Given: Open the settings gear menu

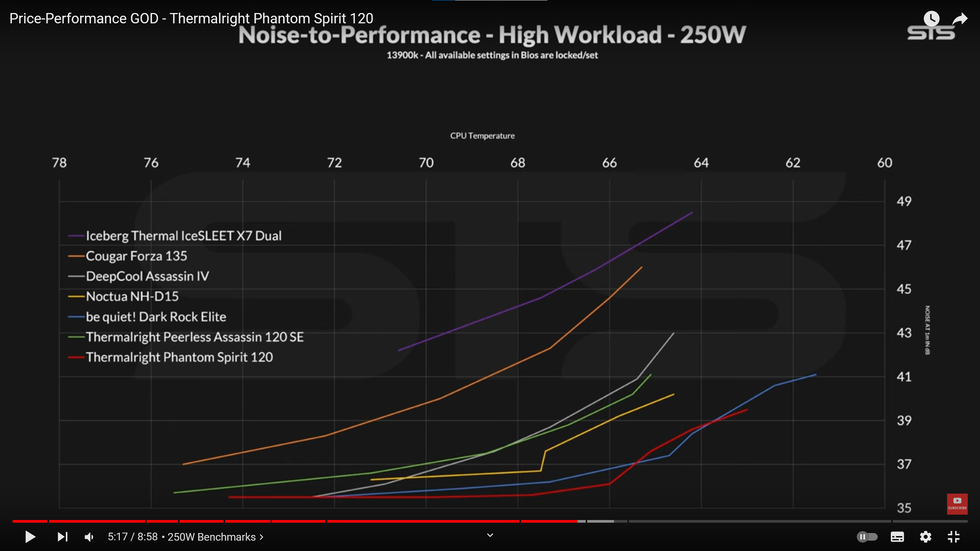Looking at the screenshot, I should click(x=925, y=537).
